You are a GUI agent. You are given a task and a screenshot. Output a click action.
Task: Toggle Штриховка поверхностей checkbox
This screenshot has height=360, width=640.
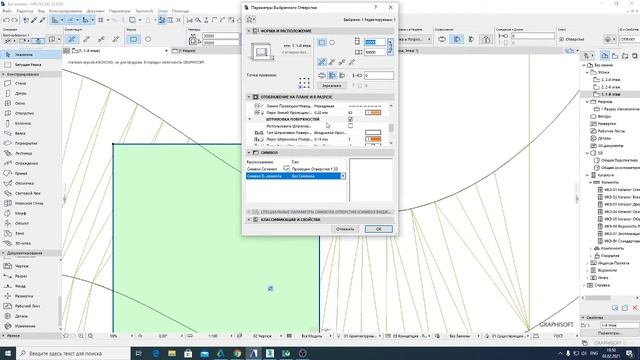coord(350,119)
